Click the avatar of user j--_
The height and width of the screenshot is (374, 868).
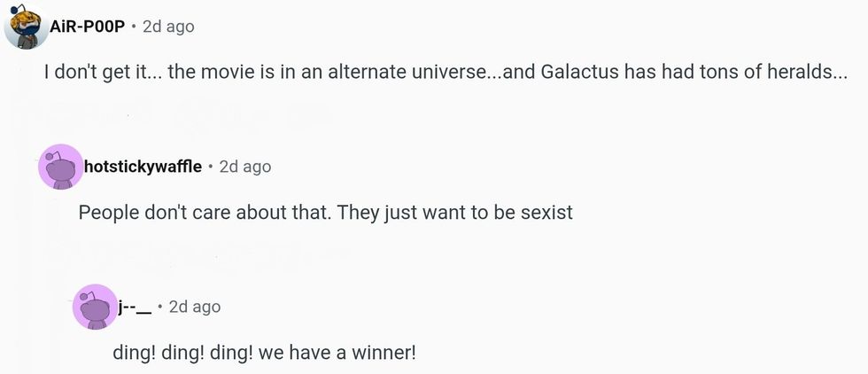96,307
